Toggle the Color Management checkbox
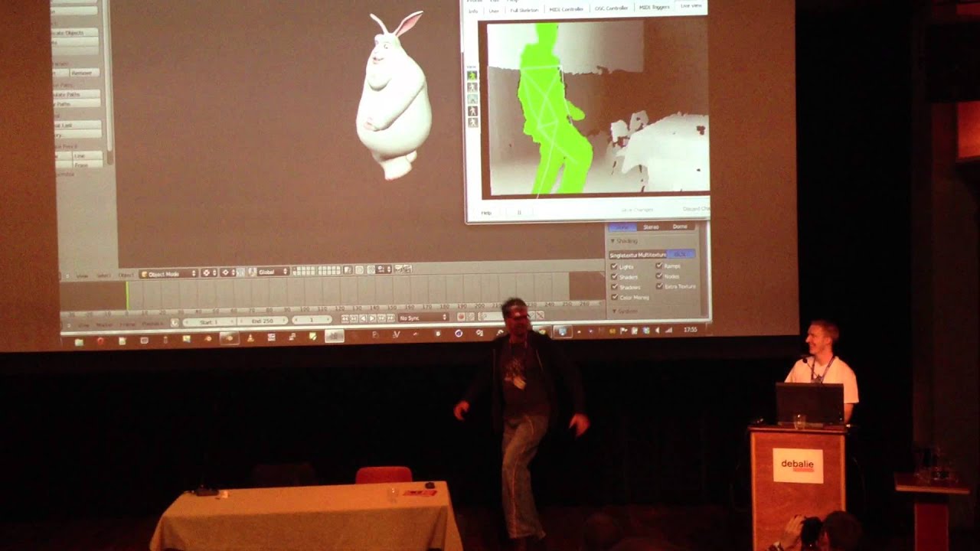This screenshot has height=551, width=980. click(x=614, y=297)
